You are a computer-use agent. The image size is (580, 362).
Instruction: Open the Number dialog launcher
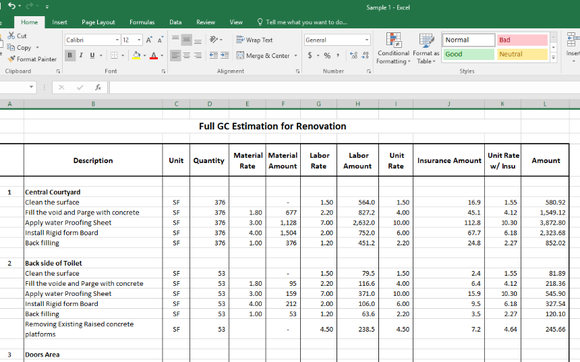(369, 71)
